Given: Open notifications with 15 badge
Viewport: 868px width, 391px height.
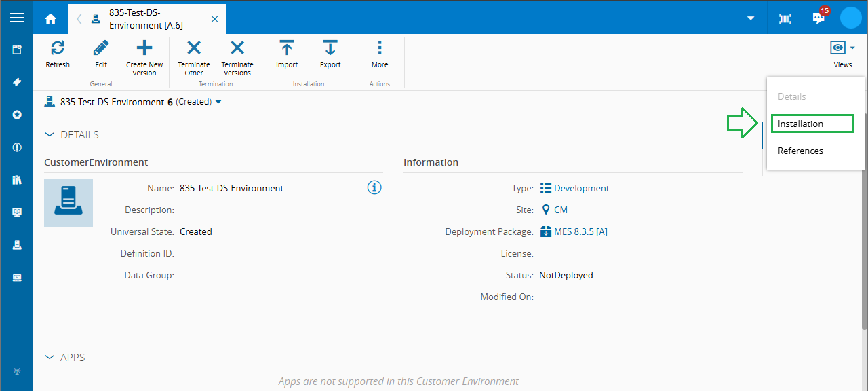Looking at the screenshot, I should [x=819, y=18].
